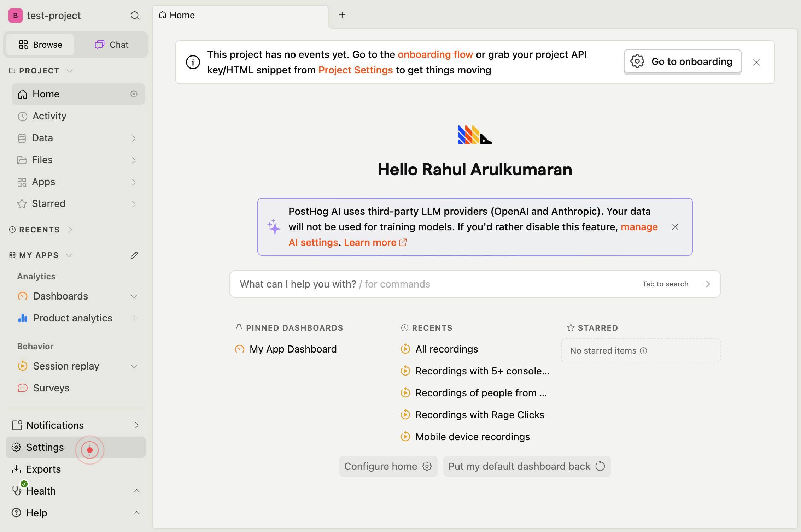The height and width of the screenshot is (532, 801).
Task: Click the Surveys speech bubble icon
Action: coord(23,388)
